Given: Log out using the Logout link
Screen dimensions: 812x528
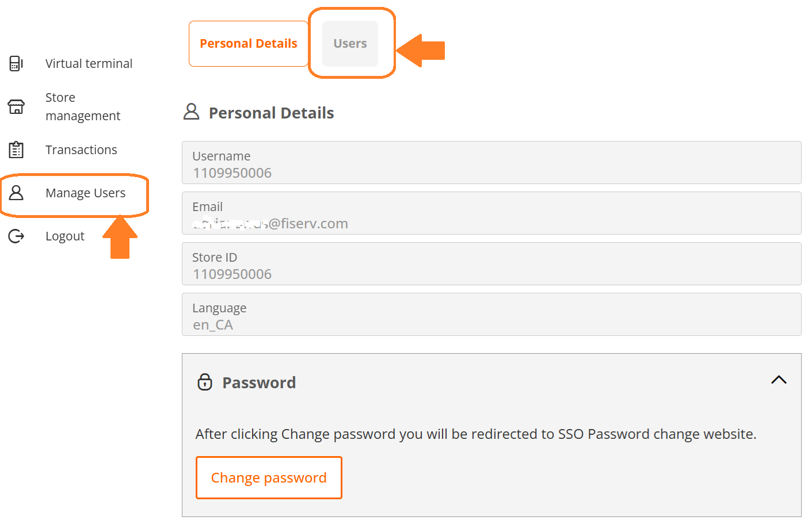Looking at the screenshot, I should (65, 236).
